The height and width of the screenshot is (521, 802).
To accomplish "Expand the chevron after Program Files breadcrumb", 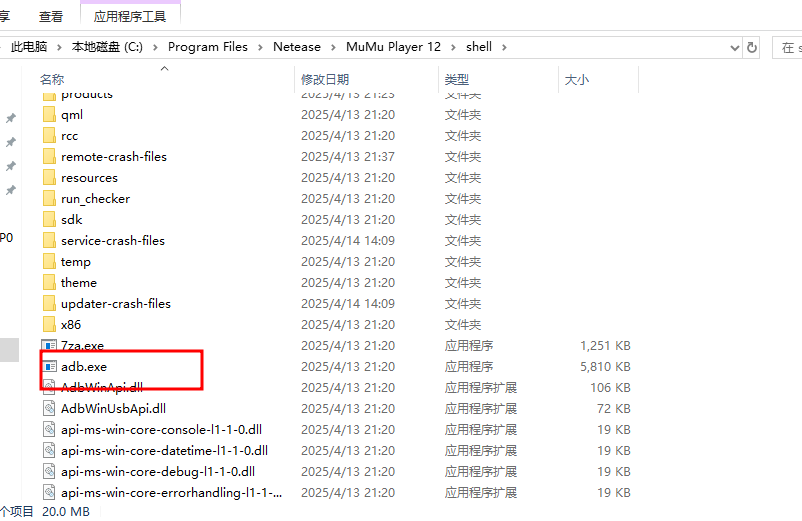I will pyautogui.click(x=259, y=47).
